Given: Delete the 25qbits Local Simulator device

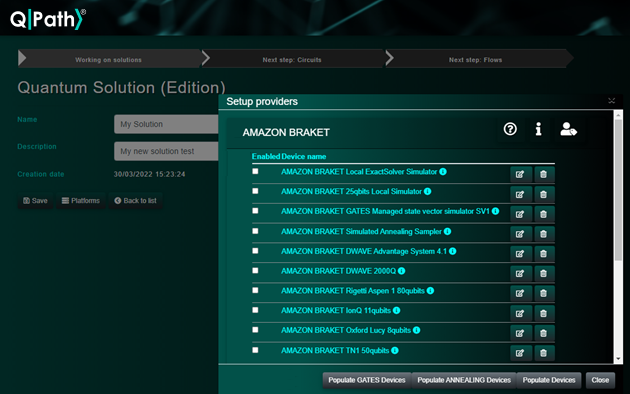Looking at the screenshot, I should point(544,194).
